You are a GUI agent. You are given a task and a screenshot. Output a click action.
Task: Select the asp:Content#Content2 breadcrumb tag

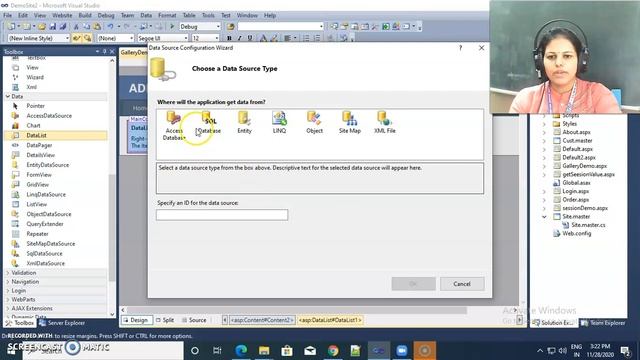pyautogui.click(x=261, y=320)
